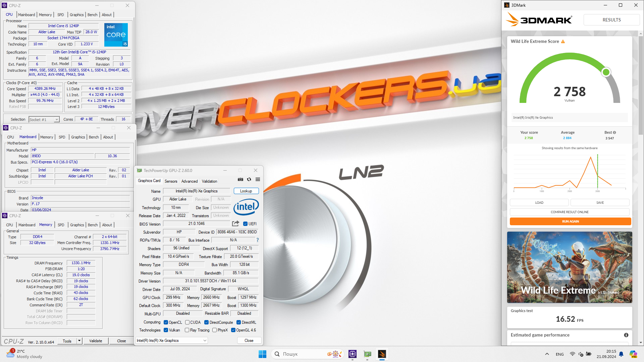Open the Bench tab in top CPU-Z
The image size is (644, 362).
click(x=93, y=15)
